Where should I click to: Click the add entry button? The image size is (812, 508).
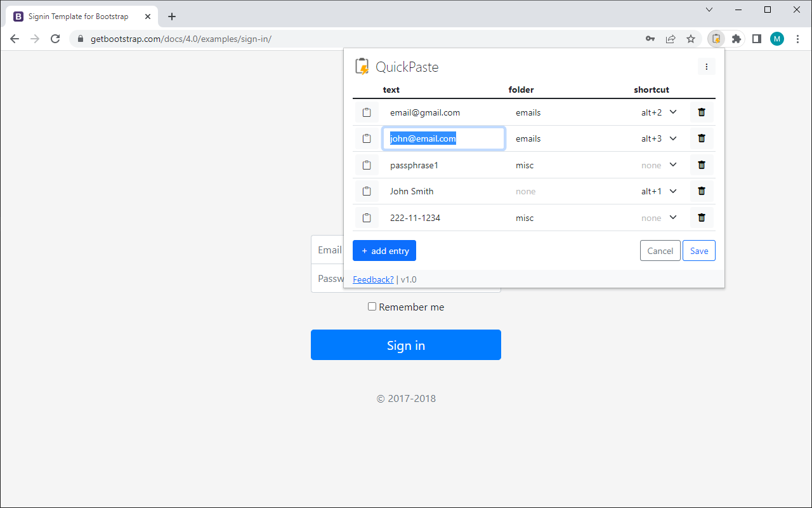coord(384,250)
